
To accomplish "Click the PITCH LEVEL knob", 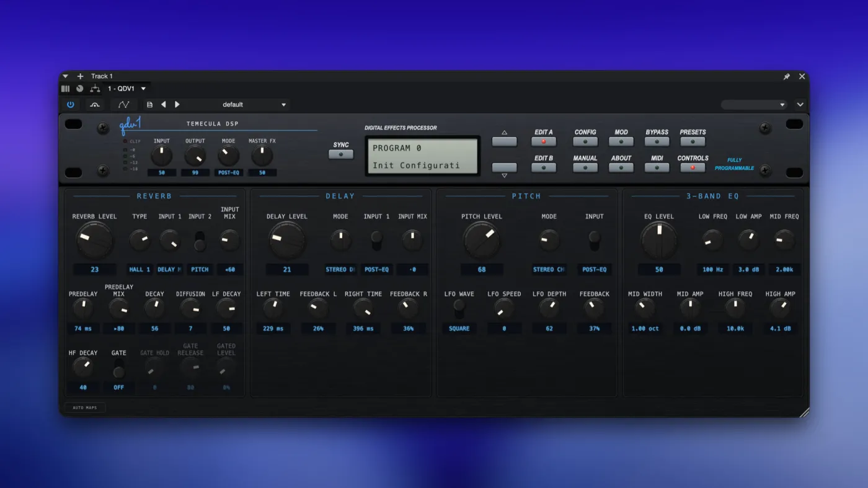I will (482, 240).
